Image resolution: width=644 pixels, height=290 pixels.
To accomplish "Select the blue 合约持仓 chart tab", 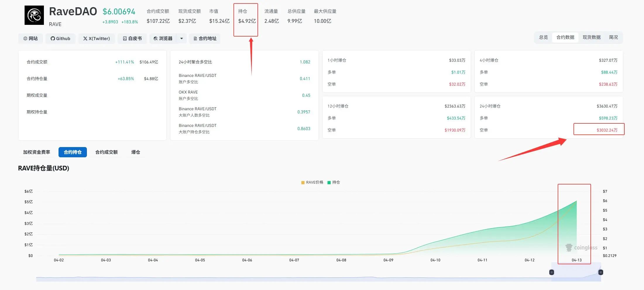I will click(x=73, y=152).
